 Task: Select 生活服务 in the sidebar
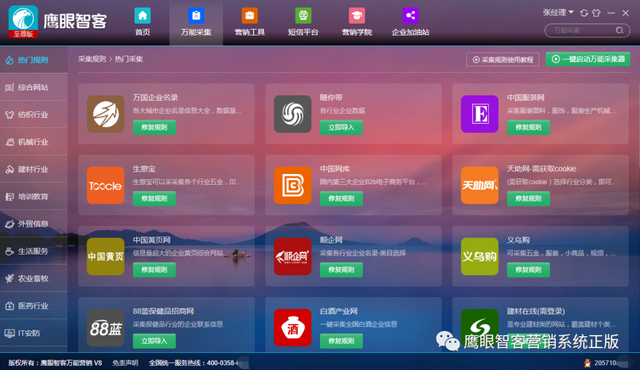[x=33, y=251]
